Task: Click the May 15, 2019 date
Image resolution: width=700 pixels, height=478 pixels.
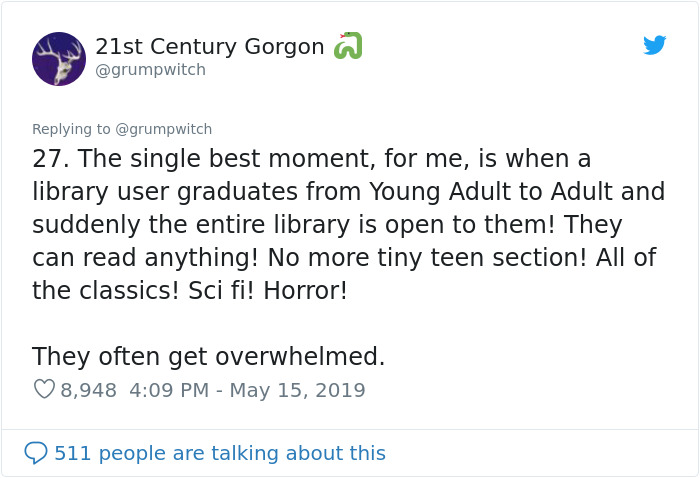Action: click(297, 390)
